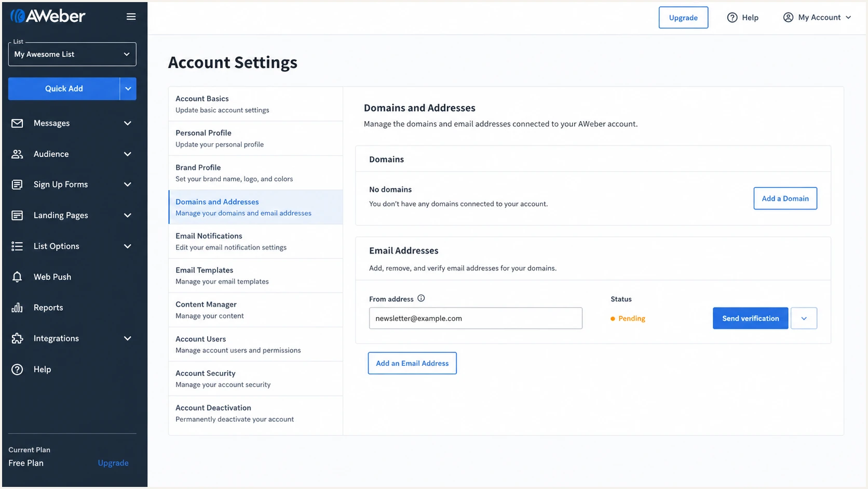Open dropdown next to Send verification
Screen dimensions: 868x489
tap(804, 318)
